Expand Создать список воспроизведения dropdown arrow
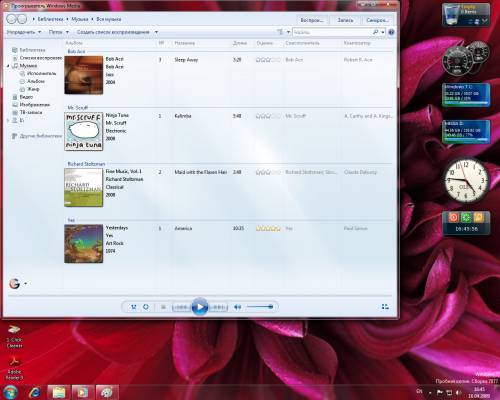 pos(156,32)
